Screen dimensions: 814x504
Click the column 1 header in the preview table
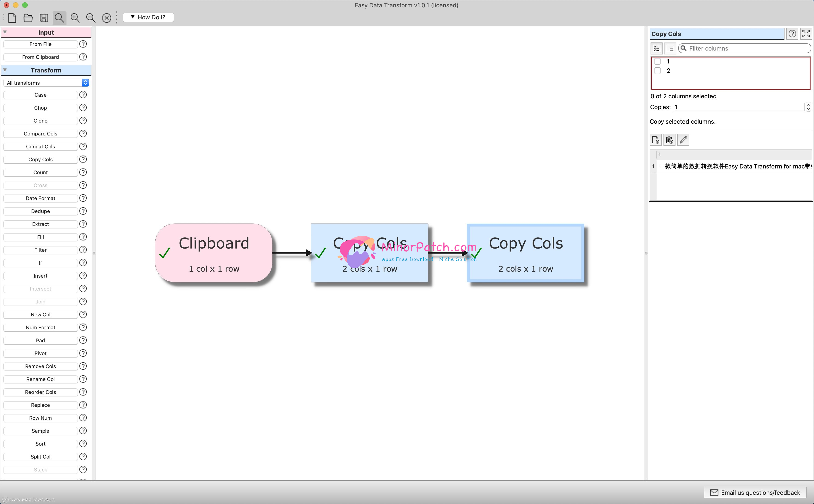pyautogui.click(x=734, y=154)
